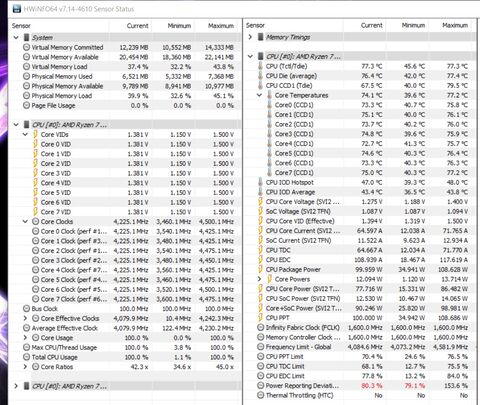This screenshot has width=480, height=405.
Task: Click the Average Effective Clock sensor icon
Action: 26,328
